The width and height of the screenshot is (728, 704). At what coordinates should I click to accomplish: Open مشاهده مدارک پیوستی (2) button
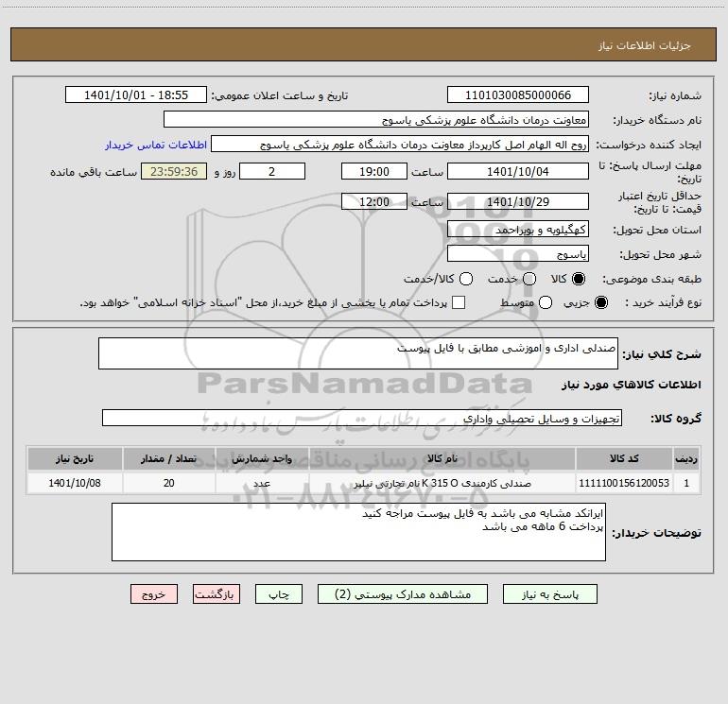coord(403,594)
